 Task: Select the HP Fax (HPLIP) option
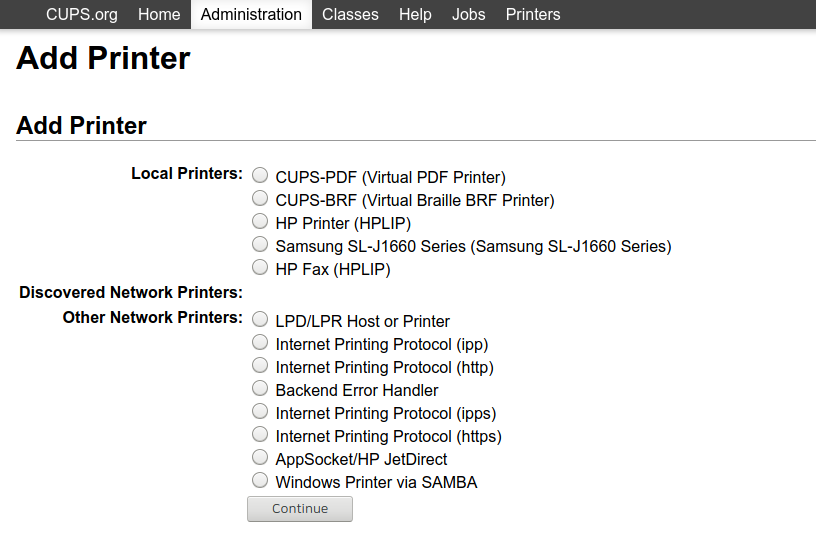(260, 268)
